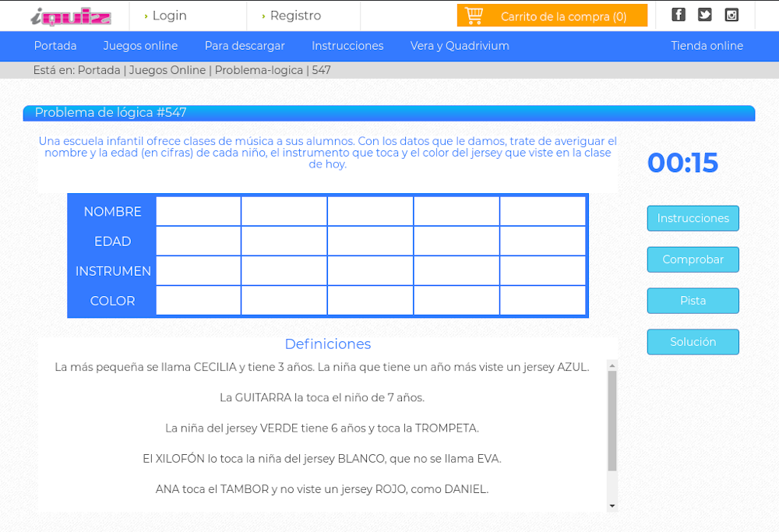This screenshot has width=779, height=532.
Task: Click the NOMBRE row header
Action: point(113,212)
